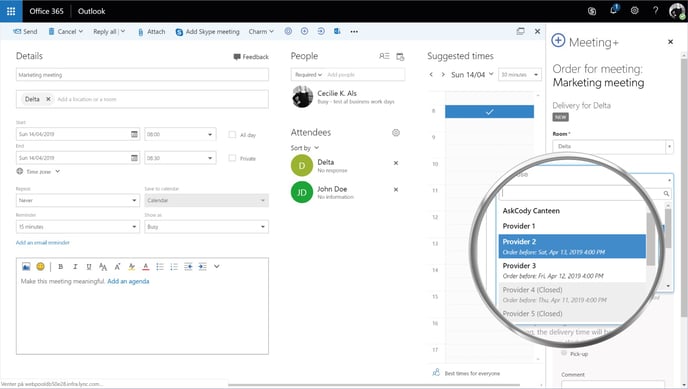Choose font color
The width and height of the screenshot is (688, 389).
pos(146,267)
